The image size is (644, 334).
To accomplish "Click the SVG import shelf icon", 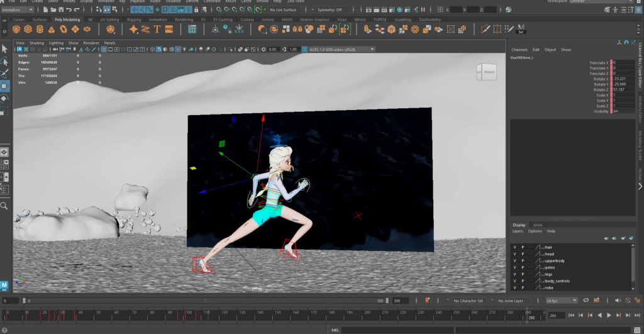I will tap(169, 29).
